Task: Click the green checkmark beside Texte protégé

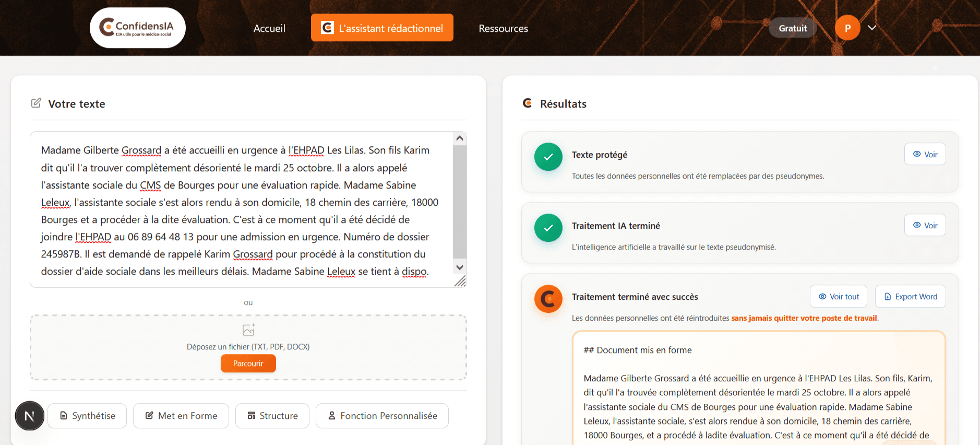Action: [x=548, y=157]
